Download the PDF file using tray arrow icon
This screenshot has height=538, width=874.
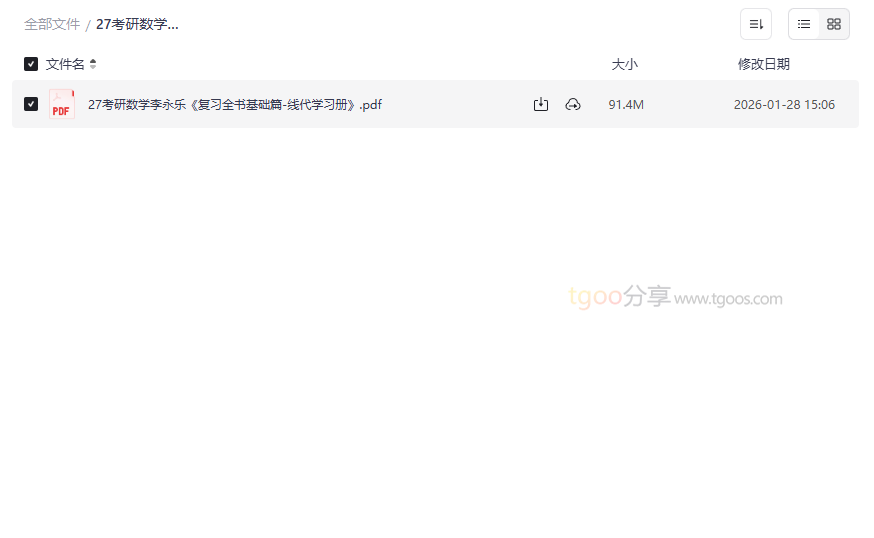point(541,104)
